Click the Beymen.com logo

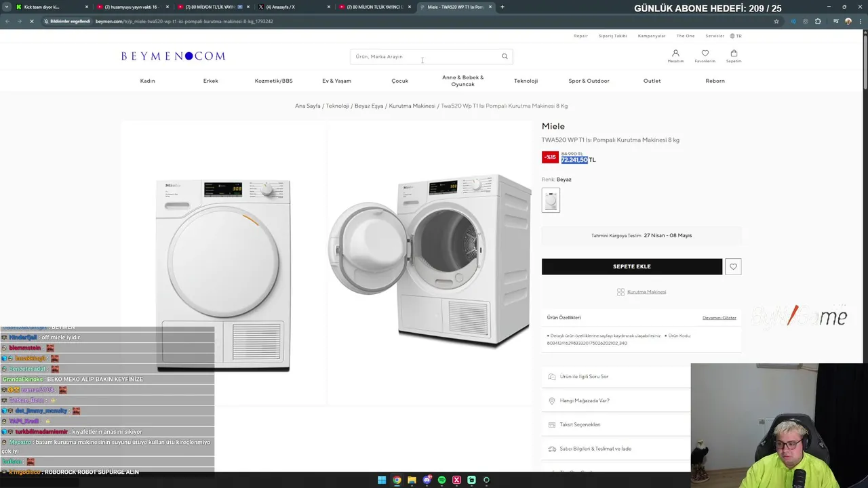point(173,56)
